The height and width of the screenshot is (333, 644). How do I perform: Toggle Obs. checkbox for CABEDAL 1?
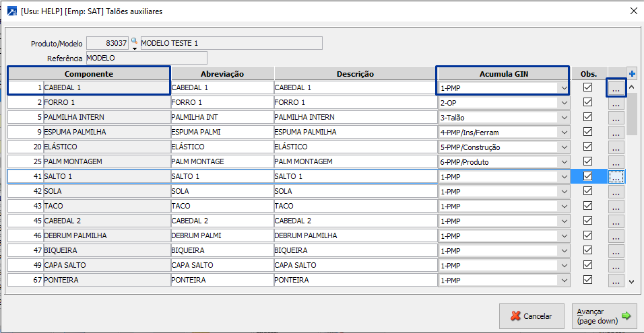click(587, 87)
